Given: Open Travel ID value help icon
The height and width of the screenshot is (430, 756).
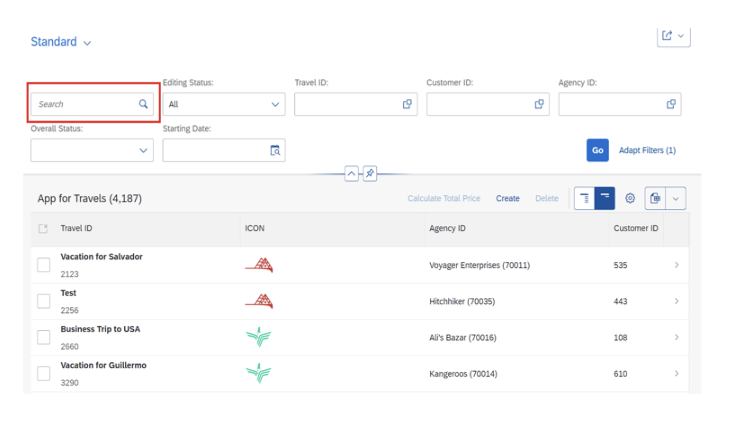Looking at the screenshot, I should click(407, 104).
